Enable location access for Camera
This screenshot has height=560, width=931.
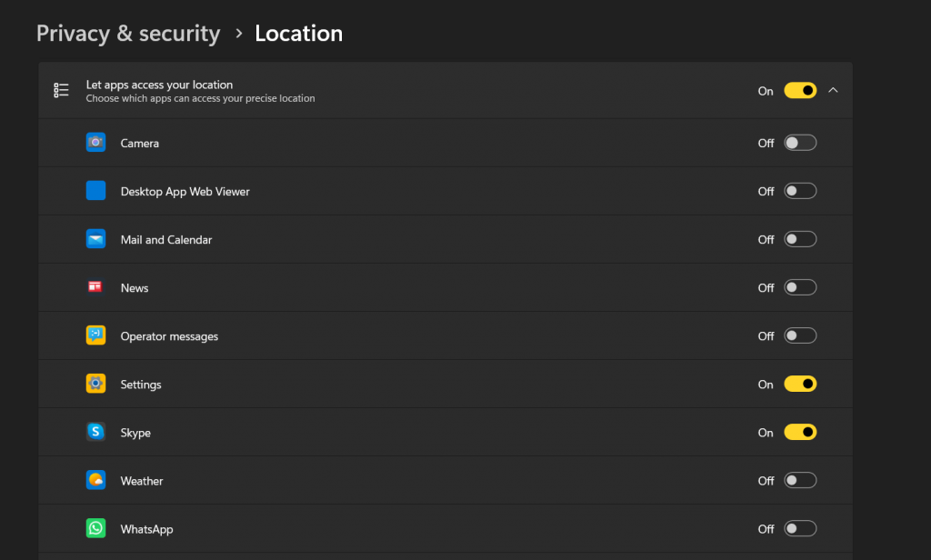(799, 142)
